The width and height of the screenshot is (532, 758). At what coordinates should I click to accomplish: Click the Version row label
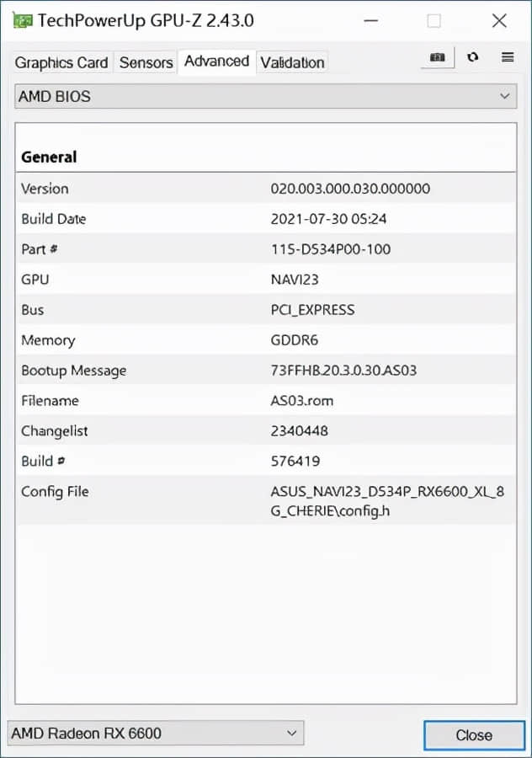(x=45, y=189)
